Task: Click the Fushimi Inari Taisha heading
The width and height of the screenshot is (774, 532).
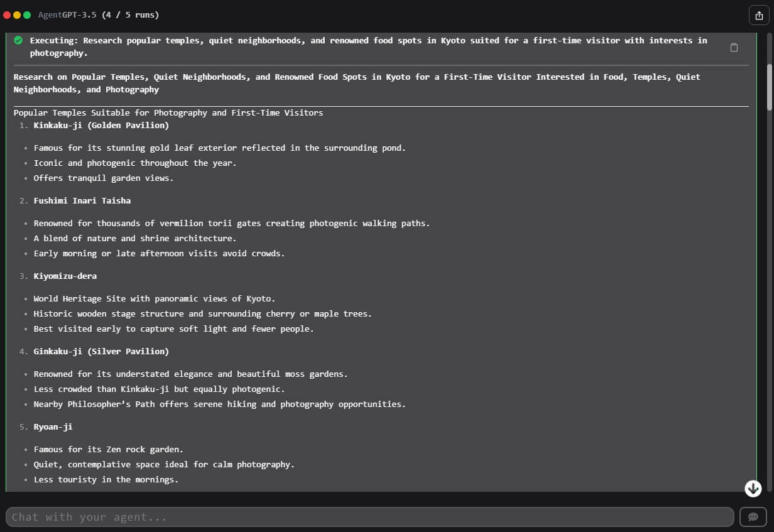Action: tap(82, 201)
